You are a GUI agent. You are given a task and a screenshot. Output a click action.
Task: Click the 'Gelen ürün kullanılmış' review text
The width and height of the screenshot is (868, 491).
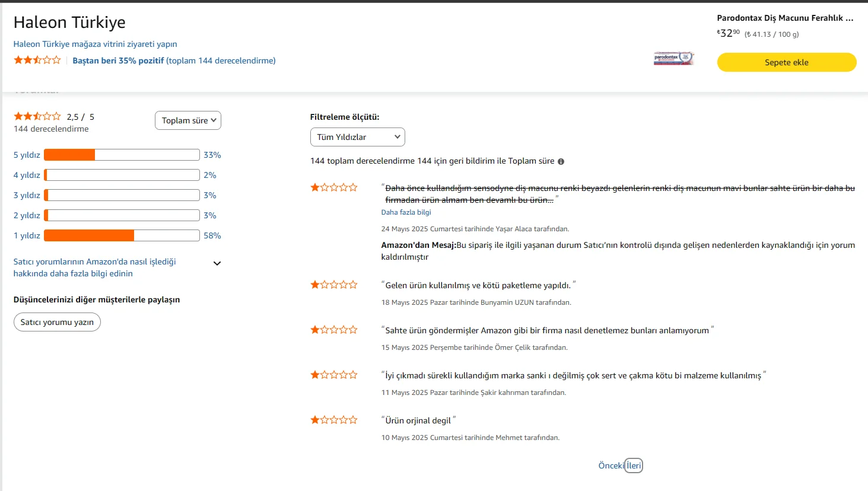(x=478, y=285)
